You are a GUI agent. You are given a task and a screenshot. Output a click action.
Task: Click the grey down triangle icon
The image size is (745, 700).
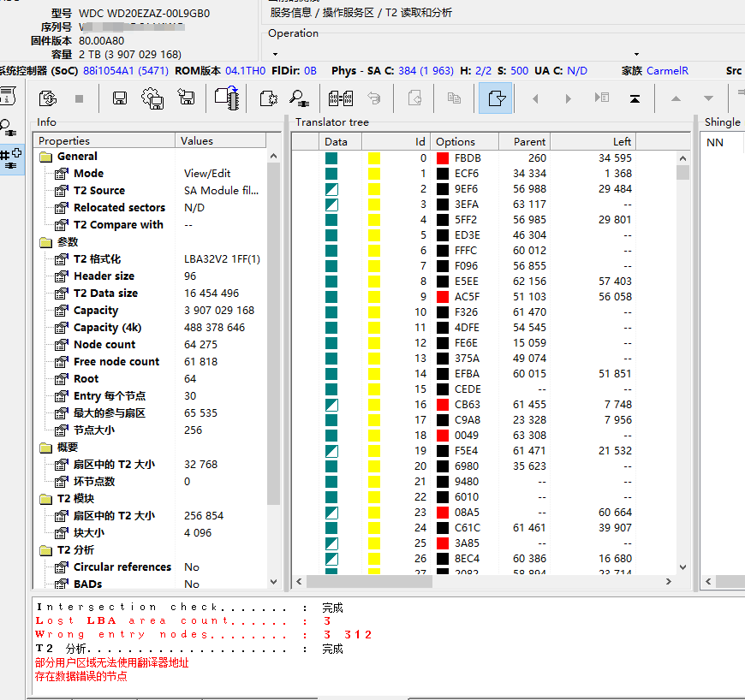click(708, 98)
